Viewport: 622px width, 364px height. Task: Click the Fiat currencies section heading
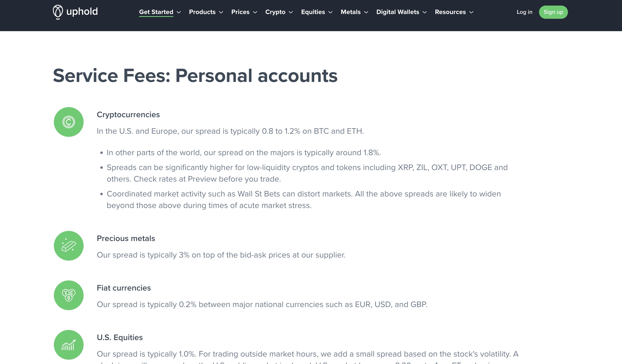124,288
